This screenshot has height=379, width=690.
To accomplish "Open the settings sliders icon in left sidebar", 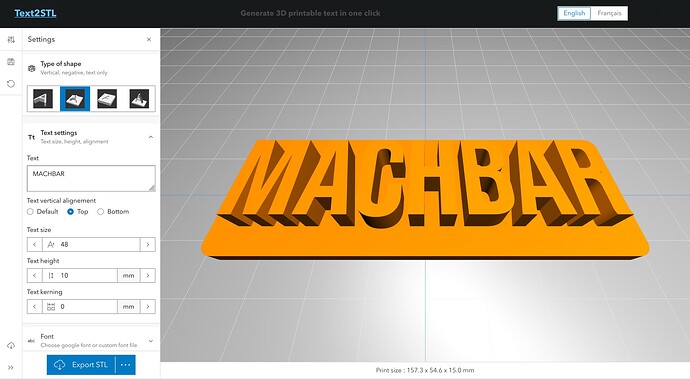I will [x=11, y=40].
